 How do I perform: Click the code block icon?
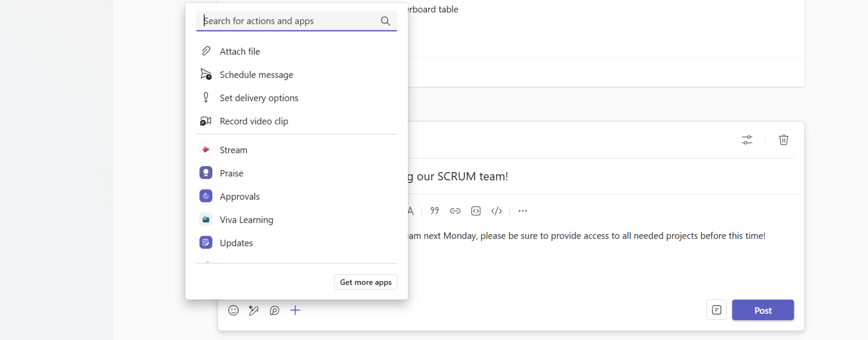[476, 211]
